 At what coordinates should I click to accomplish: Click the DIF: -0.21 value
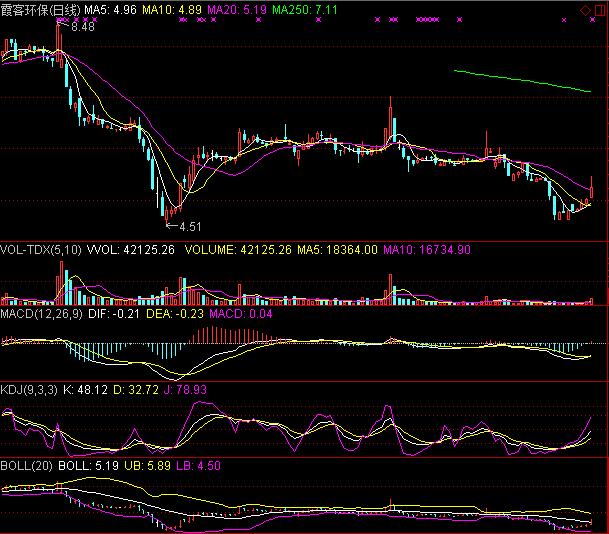(x=114, y=314)
